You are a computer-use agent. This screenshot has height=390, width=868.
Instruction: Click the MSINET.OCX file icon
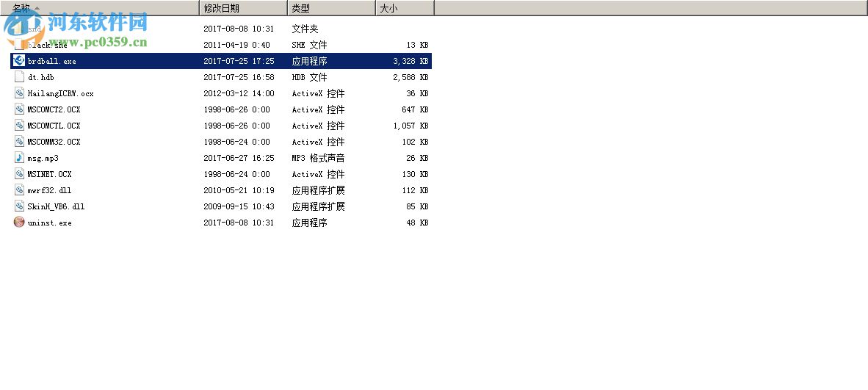[x=19, y=174]
